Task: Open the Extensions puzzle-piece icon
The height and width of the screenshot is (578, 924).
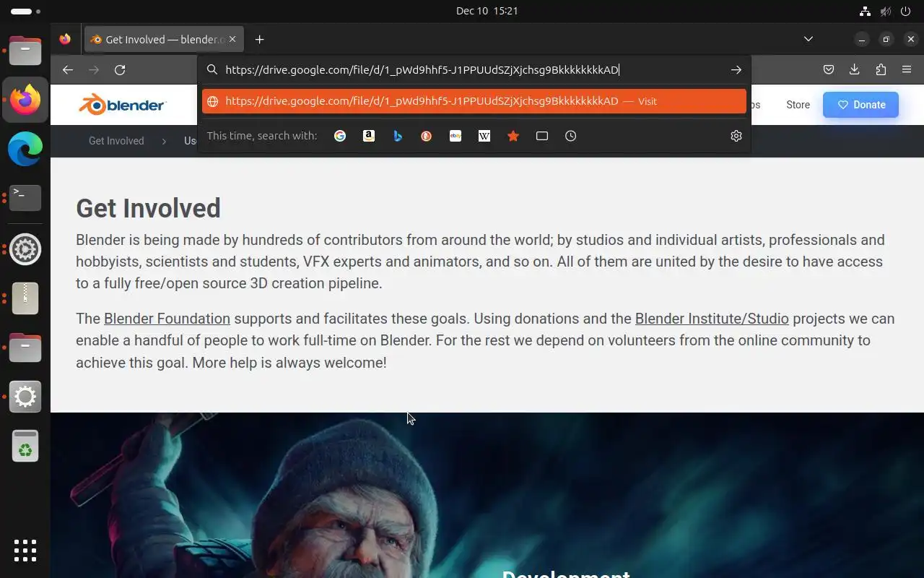Action: (881, 70)
